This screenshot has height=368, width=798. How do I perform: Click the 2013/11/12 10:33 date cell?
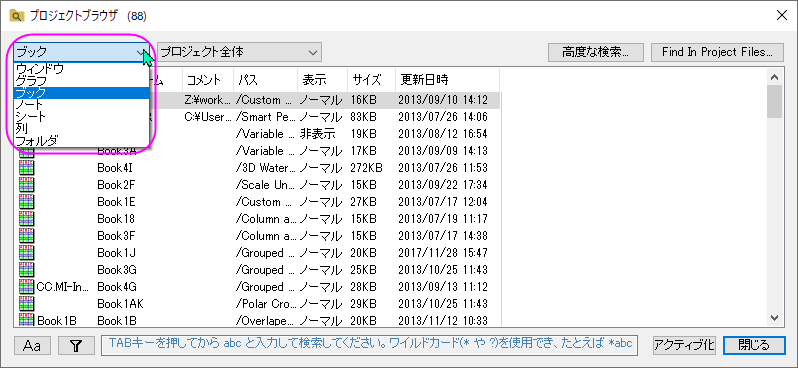click(x=443, y=321)
